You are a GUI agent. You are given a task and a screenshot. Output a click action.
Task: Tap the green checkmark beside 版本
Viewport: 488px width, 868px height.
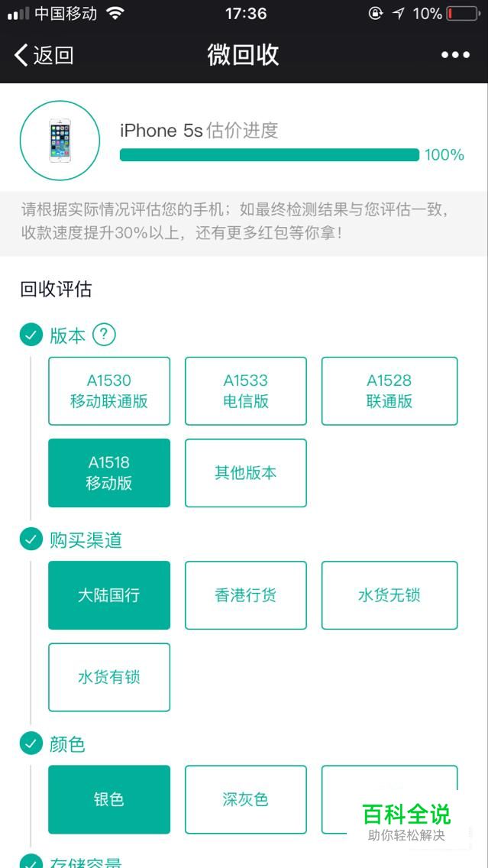[x=31, y=335]
